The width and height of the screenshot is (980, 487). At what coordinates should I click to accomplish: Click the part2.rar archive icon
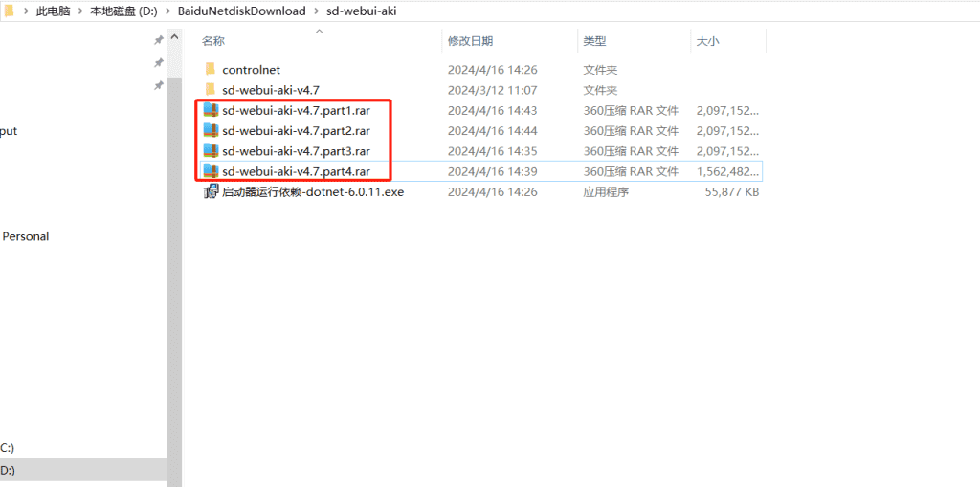click(x=211, y=130)
